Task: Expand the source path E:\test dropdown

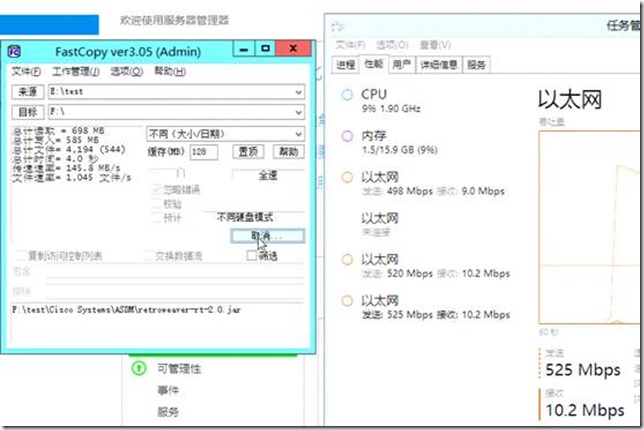Action: (299, 92)
